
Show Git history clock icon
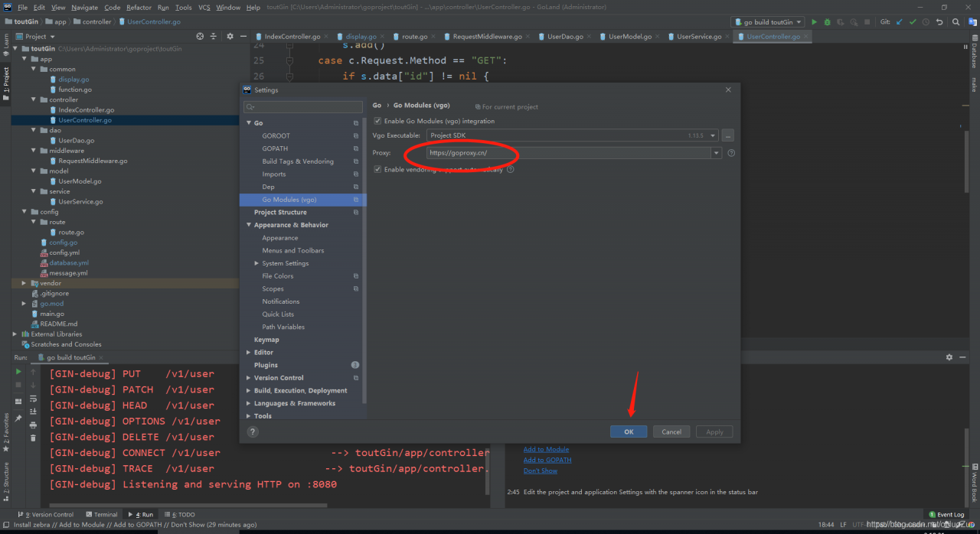(x=926, y=22)
